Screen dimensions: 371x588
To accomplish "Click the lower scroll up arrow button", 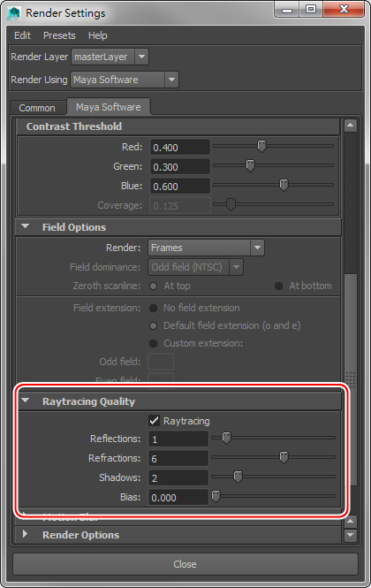I will (351, 521).
